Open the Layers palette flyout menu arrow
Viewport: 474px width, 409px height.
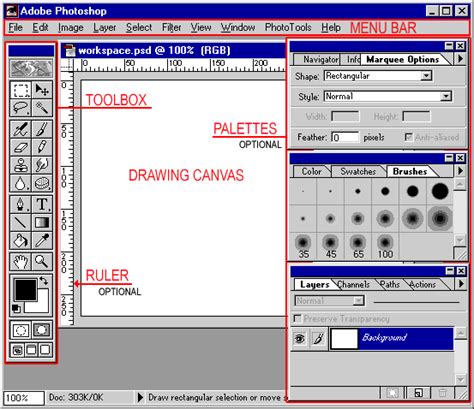(x=461, y=284)
